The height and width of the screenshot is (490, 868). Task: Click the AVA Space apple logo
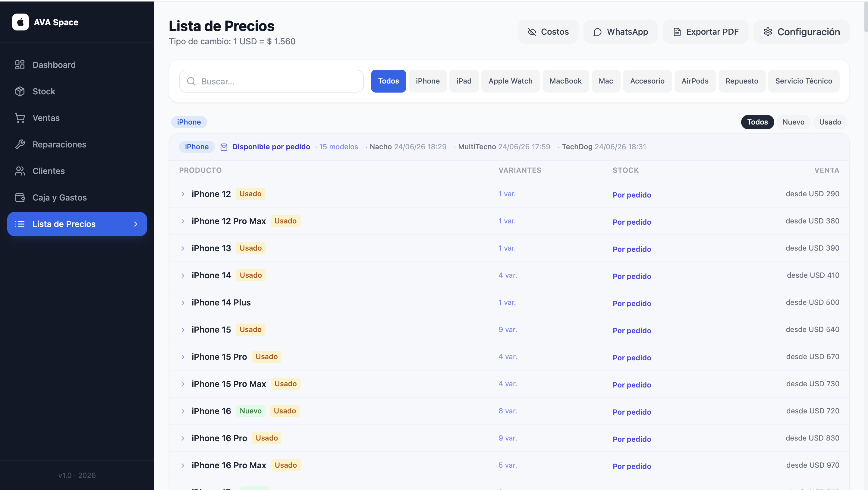[x=20, y=22]
